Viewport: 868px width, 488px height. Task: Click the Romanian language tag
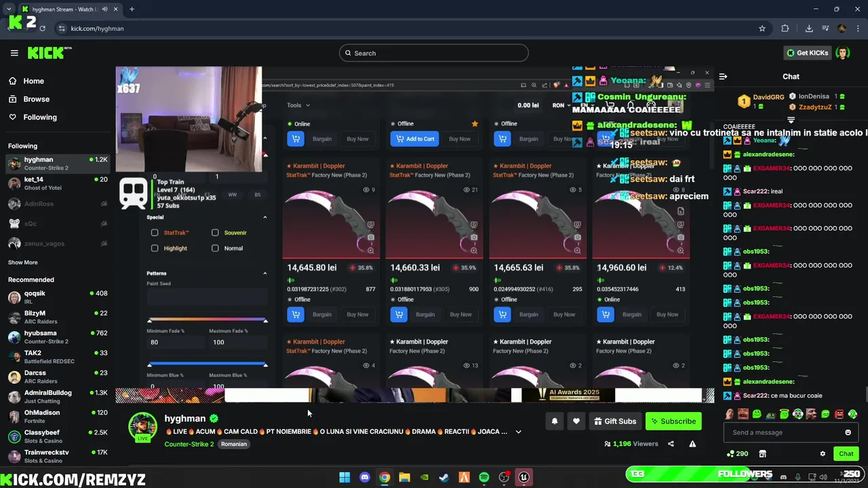(x=234, y=444)
